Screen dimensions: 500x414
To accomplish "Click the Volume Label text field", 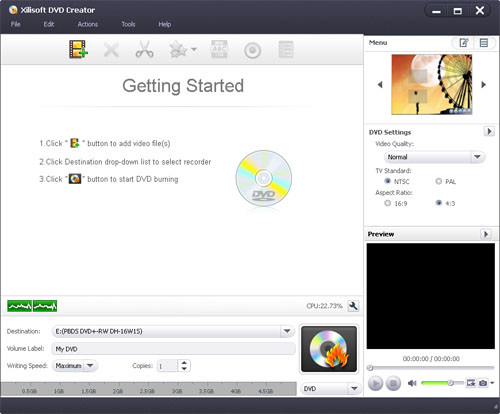I will coord(173,349).
